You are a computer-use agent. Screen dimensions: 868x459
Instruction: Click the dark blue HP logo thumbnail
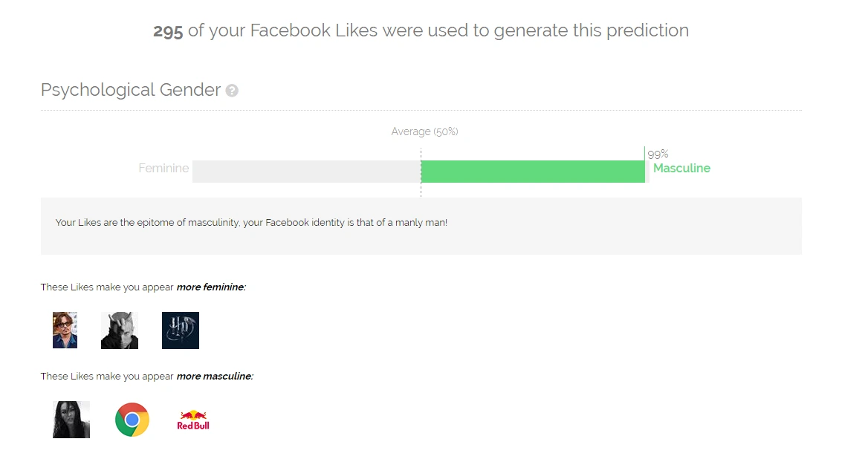point(181,331)
